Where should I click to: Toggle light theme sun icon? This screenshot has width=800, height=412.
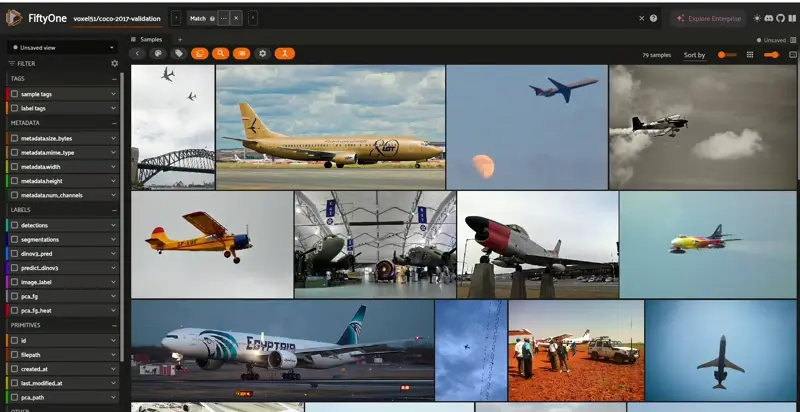(757, 18)
